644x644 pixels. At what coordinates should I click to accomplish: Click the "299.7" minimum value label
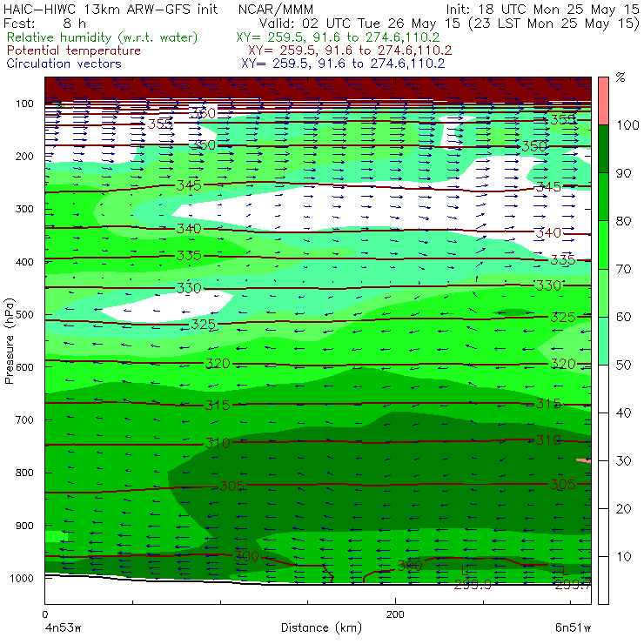[x=573, y=585]
